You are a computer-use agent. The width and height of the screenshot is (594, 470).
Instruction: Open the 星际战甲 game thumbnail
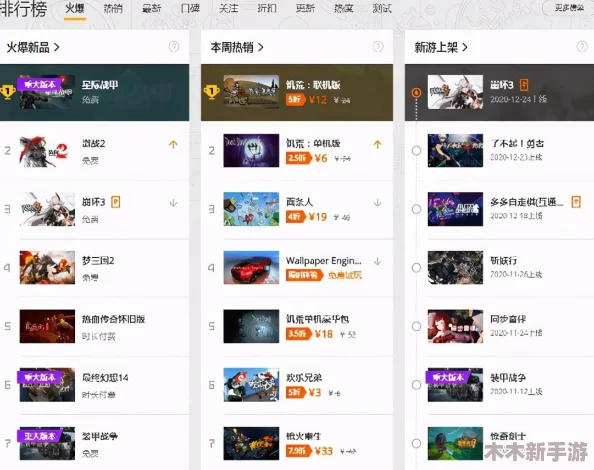(x=47, y=92)
